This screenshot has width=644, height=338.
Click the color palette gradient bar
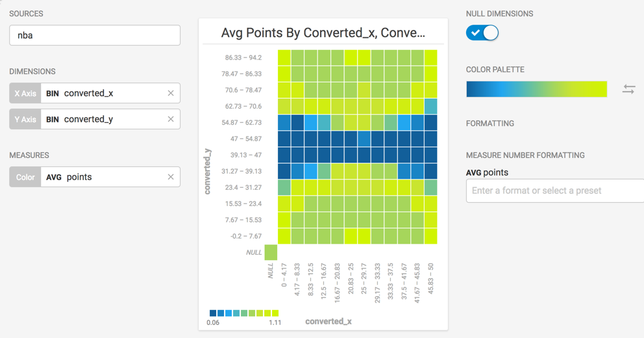(536, 89)
